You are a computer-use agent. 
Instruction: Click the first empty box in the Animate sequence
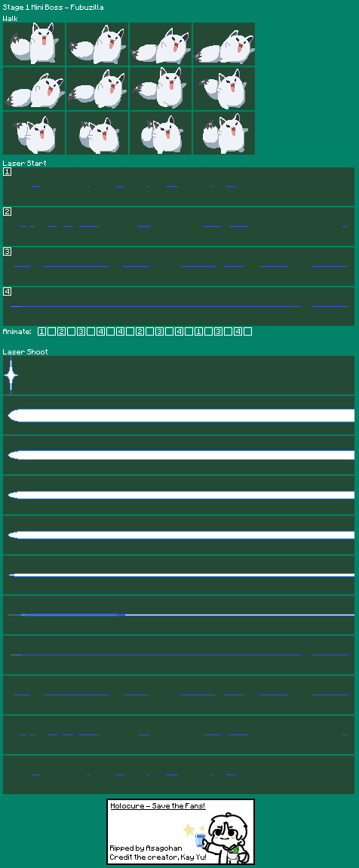[x=51, y=332]
